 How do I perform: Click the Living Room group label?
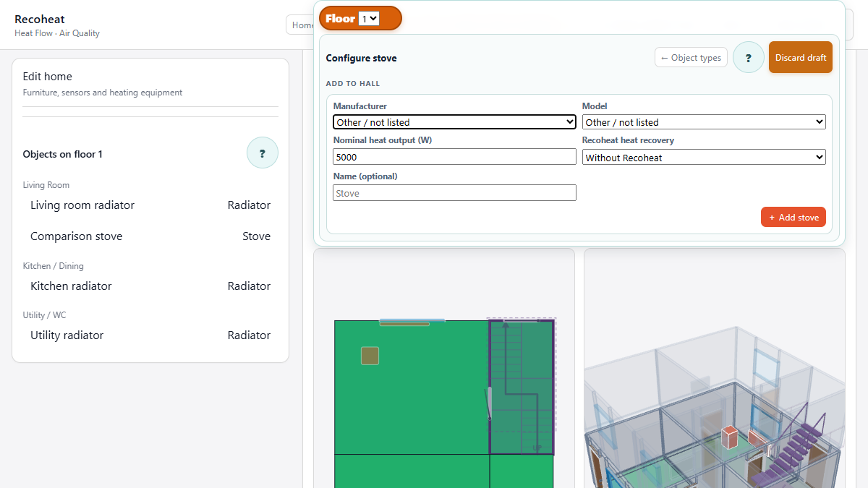click(46, 185)
